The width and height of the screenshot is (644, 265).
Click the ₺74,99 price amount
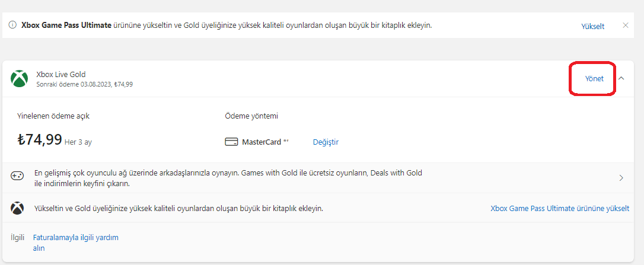[x=40, y=140]
